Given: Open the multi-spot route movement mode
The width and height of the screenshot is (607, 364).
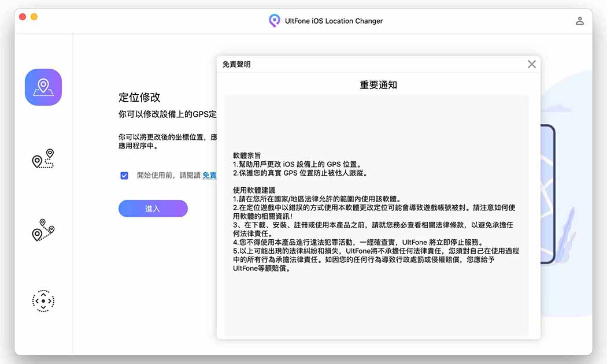Looking at the screenshot, I should click(43, 229).
